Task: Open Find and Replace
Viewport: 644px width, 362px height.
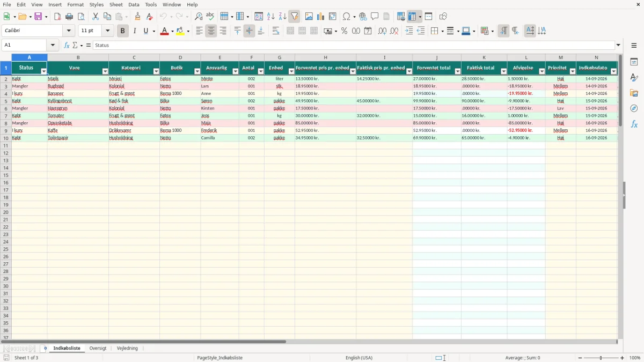Action: click(199, 17)
